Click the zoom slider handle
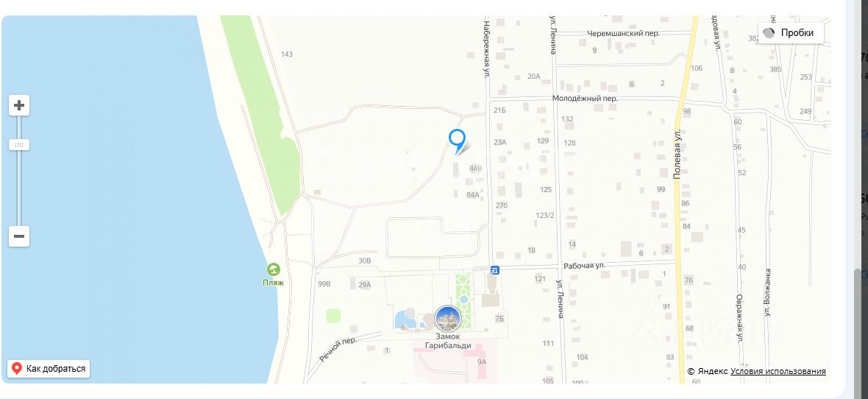 tap(19, 145)
